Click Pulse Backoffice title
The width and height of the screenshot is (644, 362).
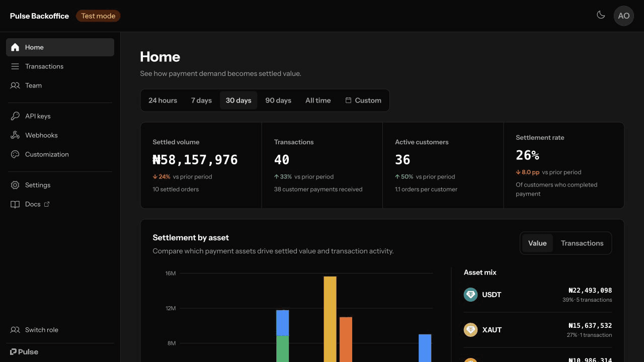point(39,16)
